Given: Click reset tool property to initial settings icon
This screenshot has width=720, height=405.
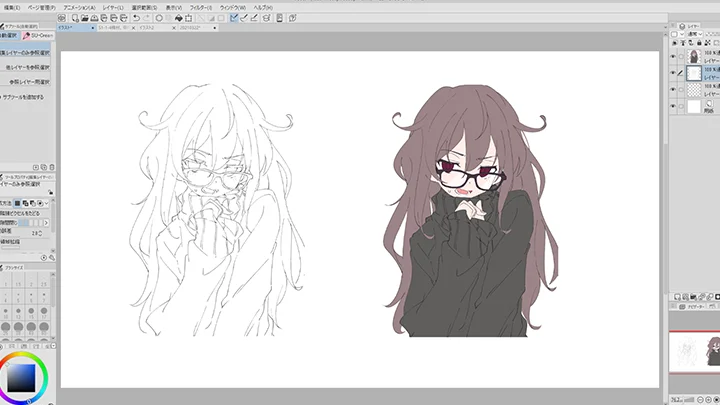Looking at the screenshot, I should click(x=44, y=258).
